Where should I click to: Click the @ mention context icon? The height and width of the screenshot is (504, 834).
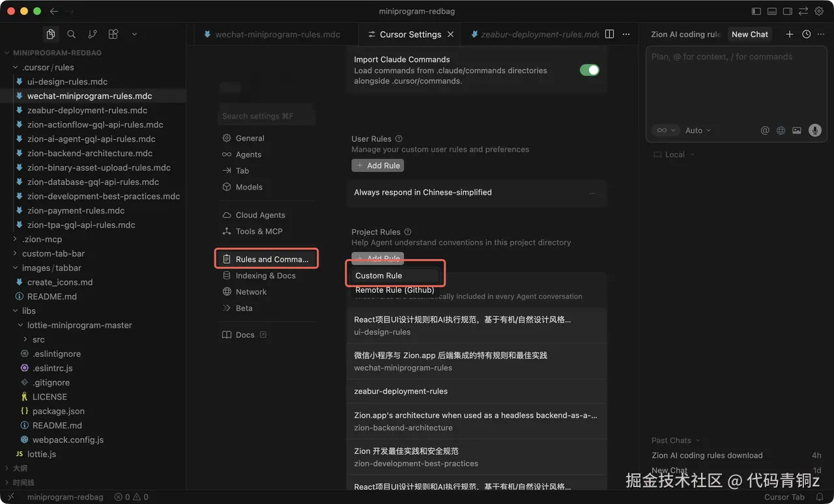click(x=765, y=130)
